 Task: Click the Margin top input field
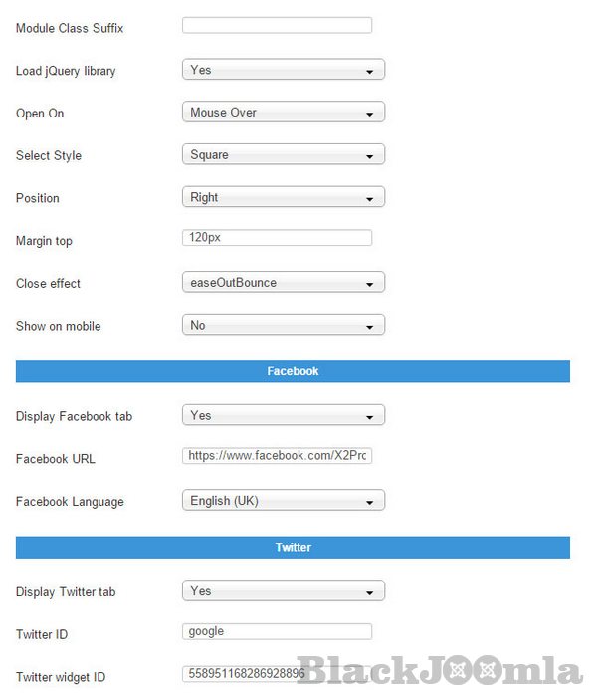(x=277, y=238)
